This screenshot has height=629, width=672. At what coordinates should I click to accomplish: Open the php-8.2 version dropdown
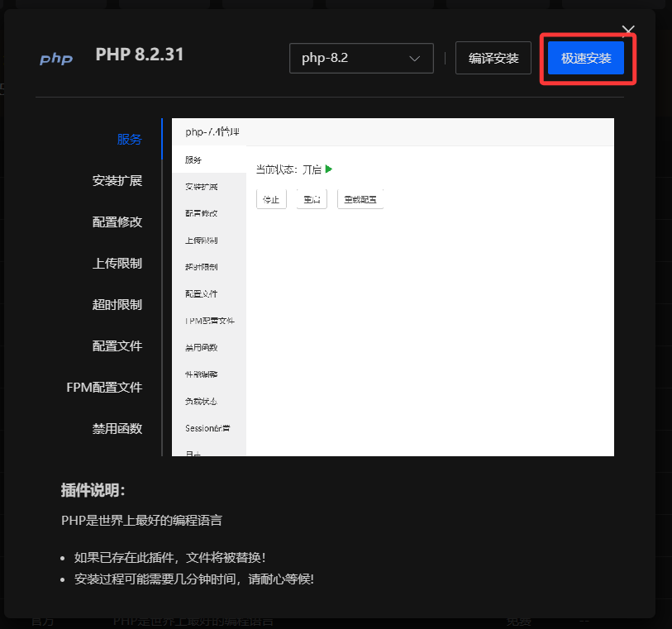click(x=361, y=58)
